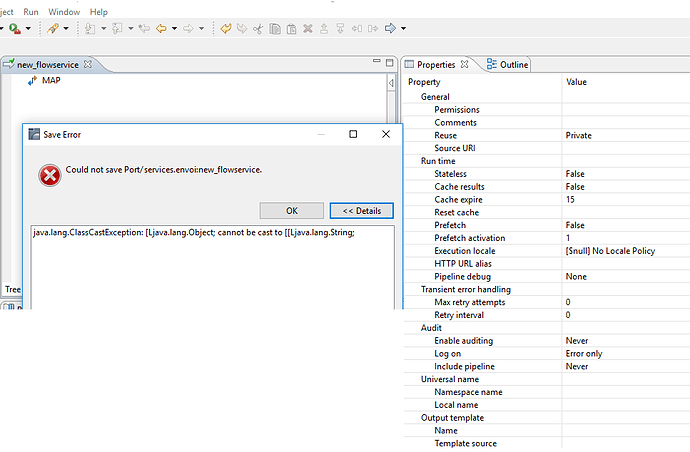This screenshot has width=690, height=452.
Task: Click the MAP step icon in flow editor
Action: click(32, 80)
